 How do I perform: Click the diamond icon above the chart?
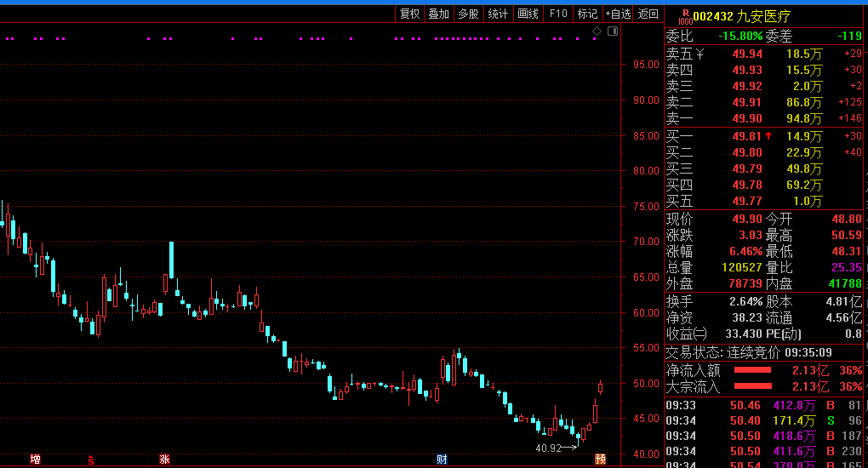[x=597, y=31]
